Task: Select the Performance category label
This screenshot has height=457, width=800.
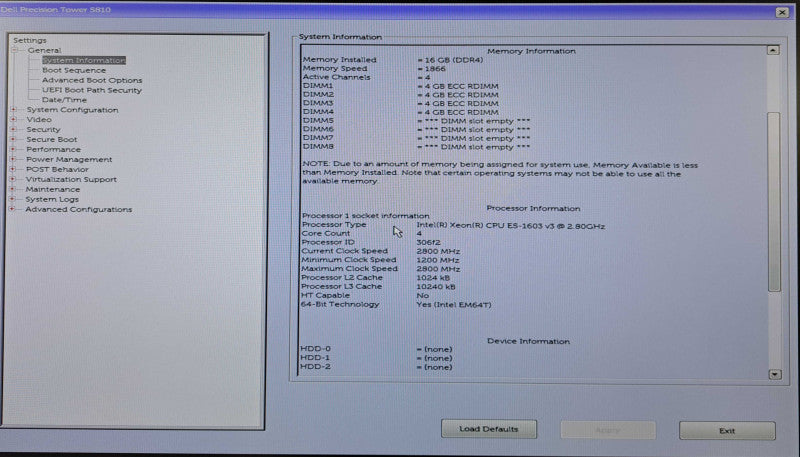Action: click(x=54, y=149)
